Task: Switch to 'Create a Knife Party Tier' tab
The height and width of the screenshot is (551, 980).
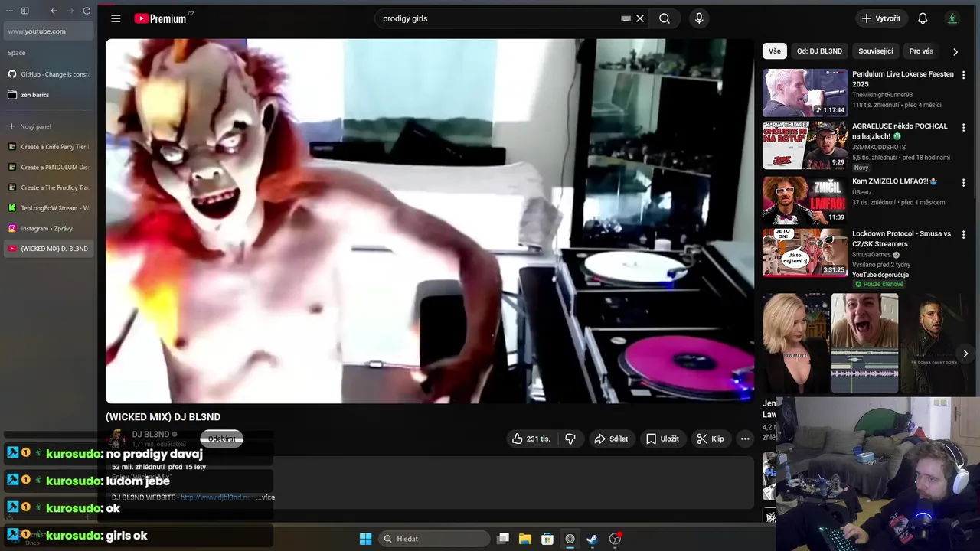Action: click(49, 147)
